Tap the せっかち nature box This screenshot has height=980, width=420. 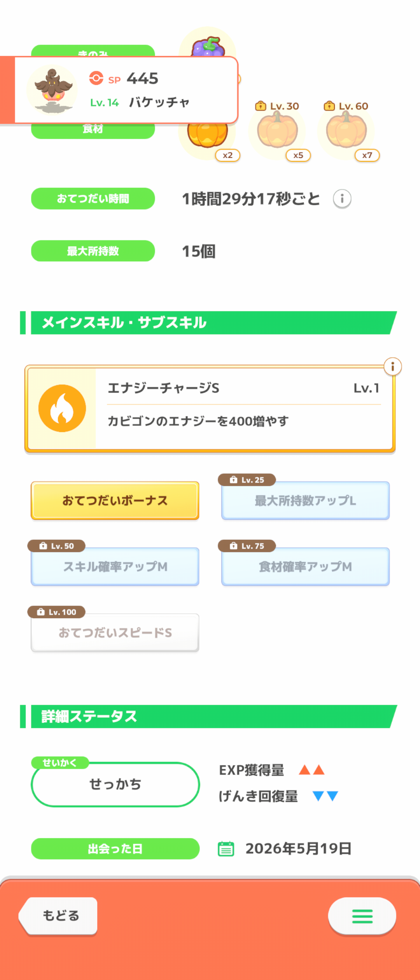click(x=115, y=784)
